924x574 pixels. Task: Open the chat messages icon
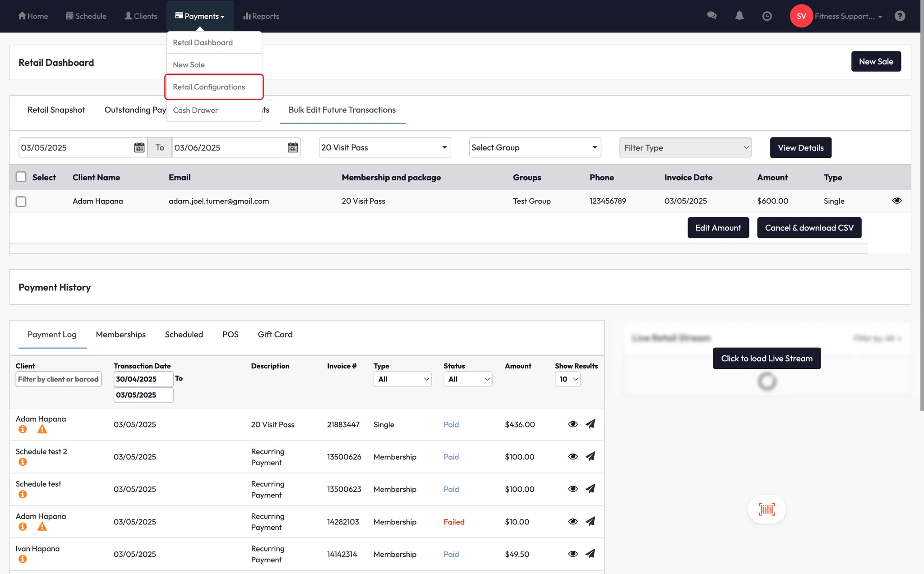pos(711,16)
